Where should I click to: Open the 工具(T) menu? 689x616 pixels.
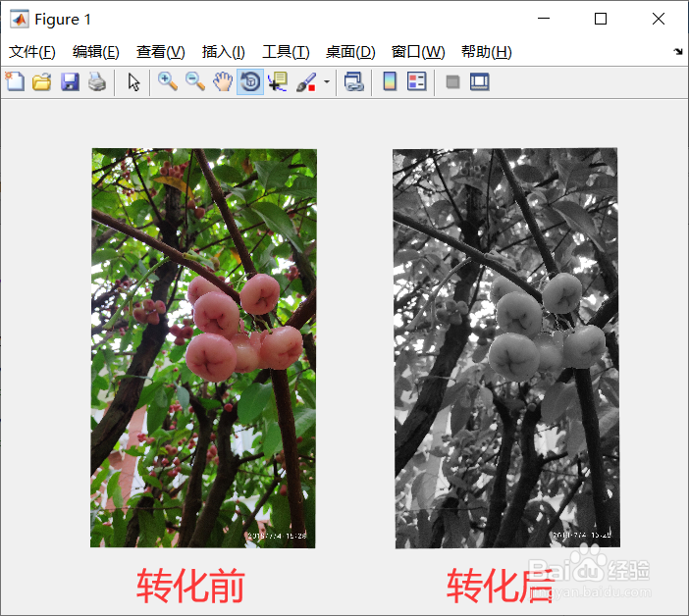point(286,52)
